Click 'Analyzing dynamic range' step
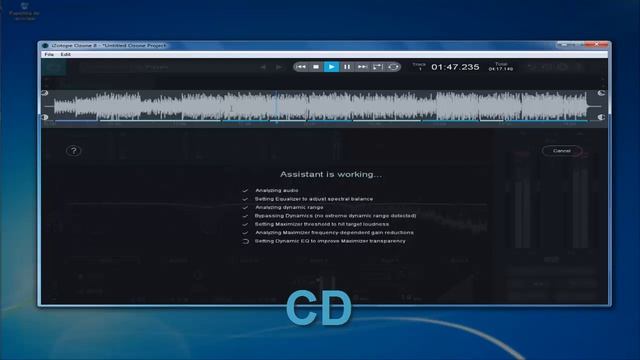 [x=289, y=207]
